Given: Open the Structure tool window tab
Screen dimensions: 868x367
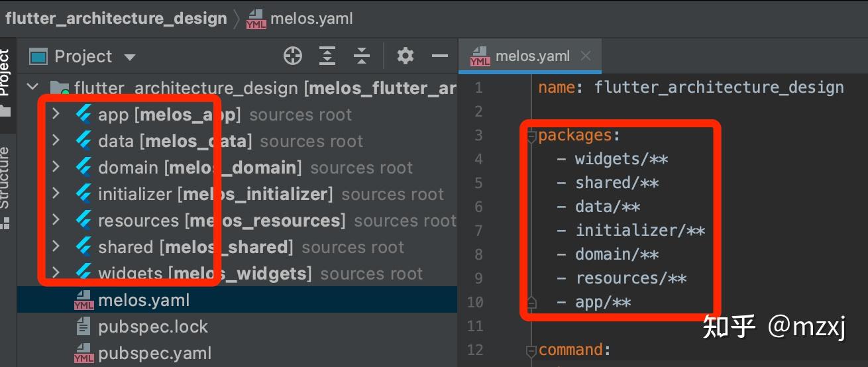Looking at the screenshot, I should click(5, 179).
